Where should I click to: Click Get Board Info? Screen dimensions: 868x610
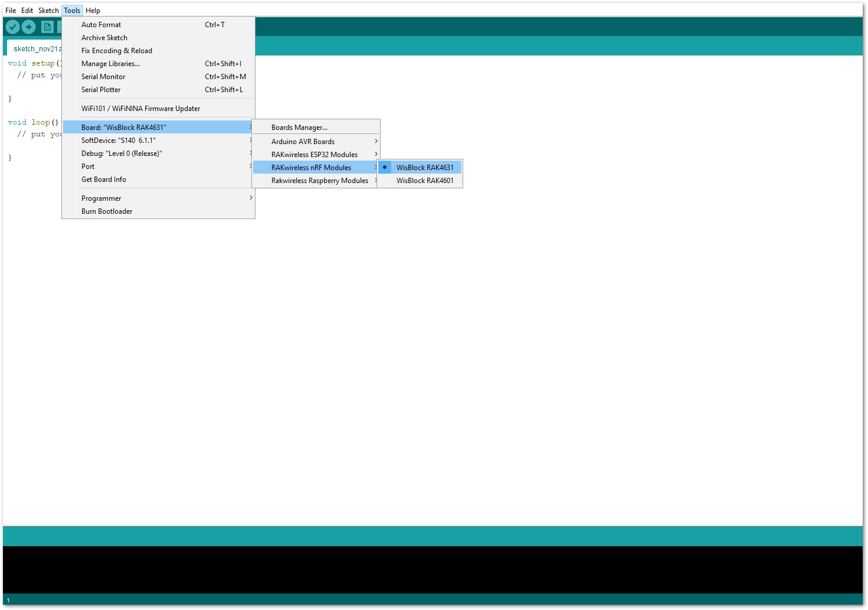pos(158,180)
